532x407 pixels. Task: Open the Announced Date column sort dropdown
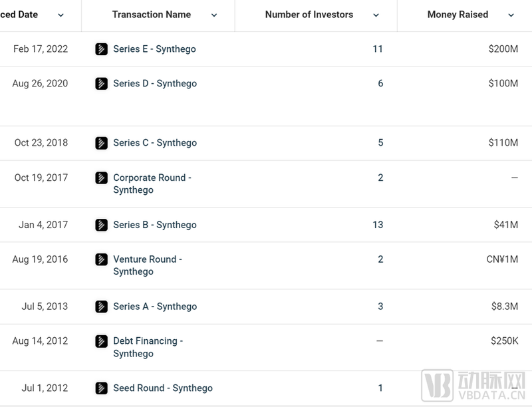[x=61, y=15]
